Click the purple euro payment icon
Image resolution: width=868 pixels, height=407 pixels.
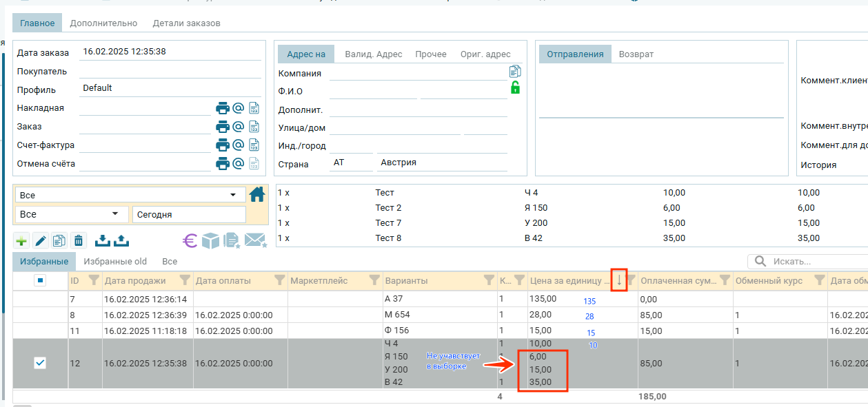(x=190, y=240)
